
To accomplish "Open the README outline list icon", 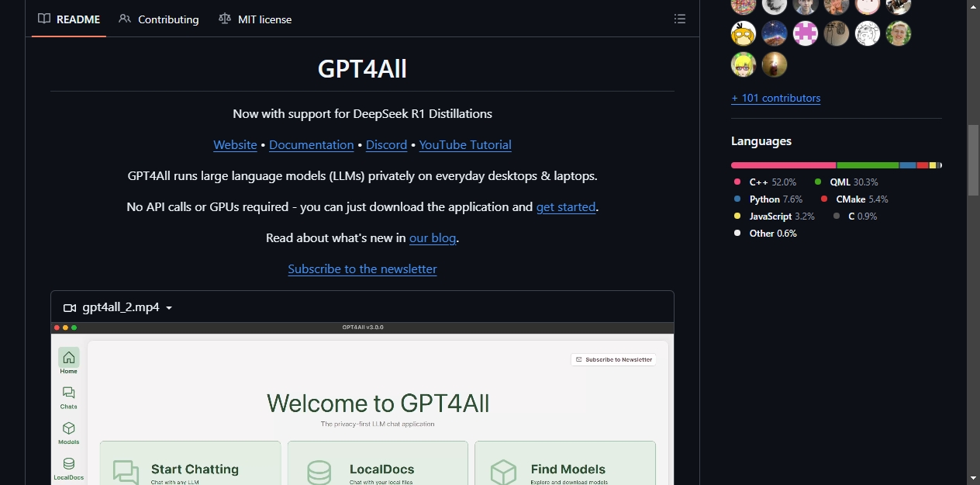I will coord(680,19).
